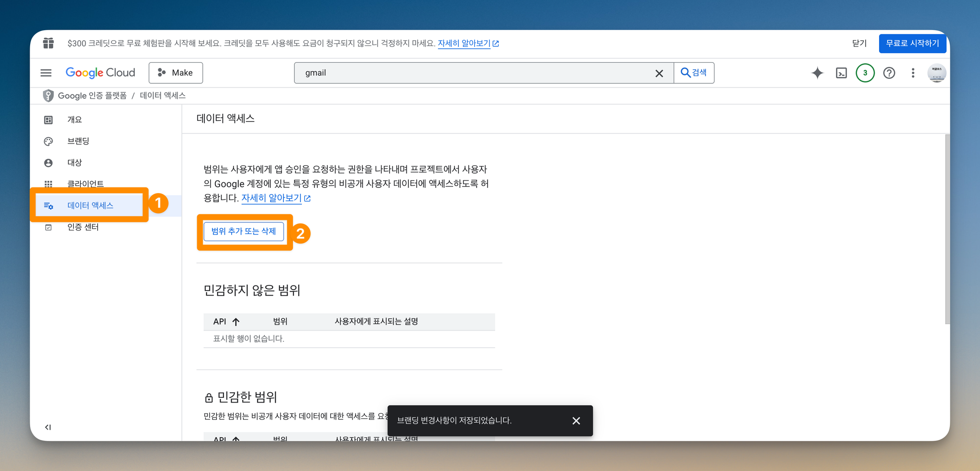Open the Make project selector

pyautogui.click(x=176, y=73)
